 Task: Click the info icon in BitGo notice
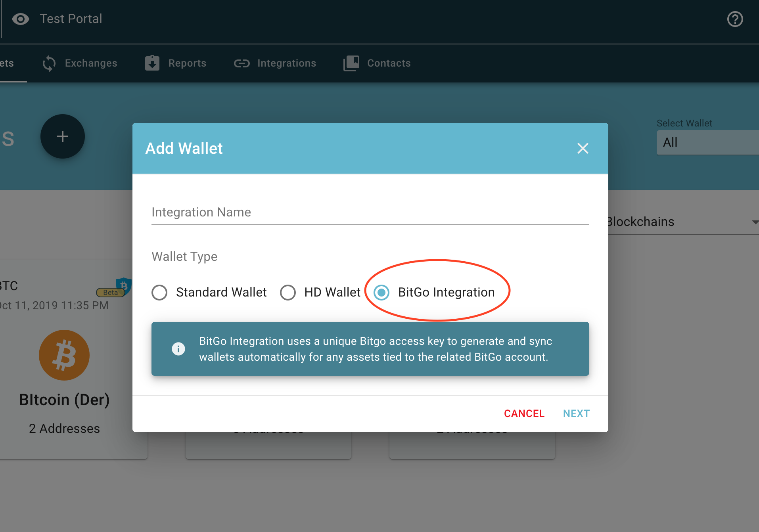click(178, 349)
